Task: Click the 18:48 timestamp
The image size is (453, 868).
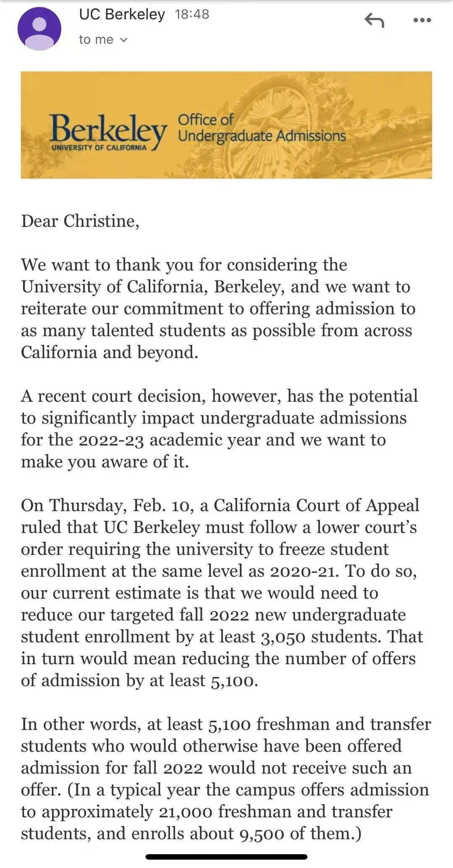Action: [x=192, y=14]
